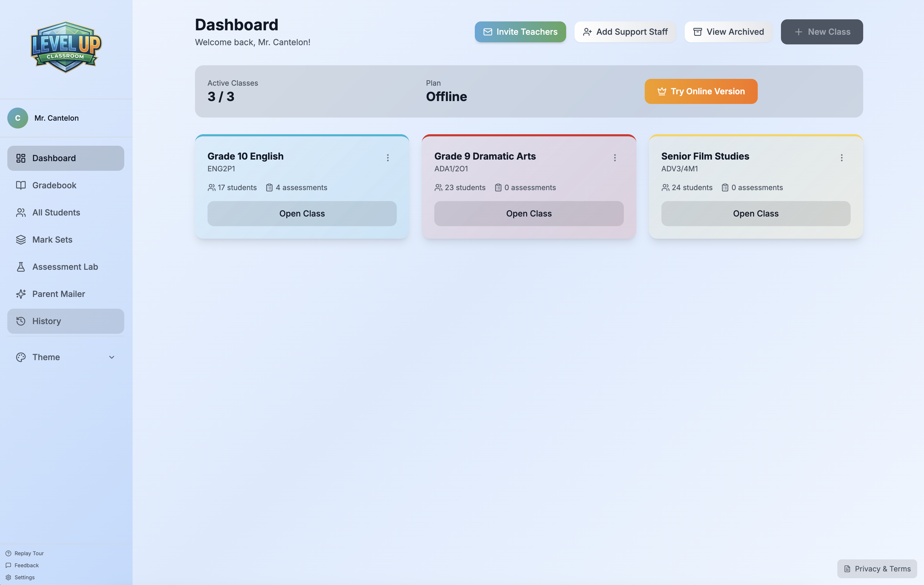Viewport: 924px width, 585px height.
Task: Click View Archived button
Action: (728, 32)
